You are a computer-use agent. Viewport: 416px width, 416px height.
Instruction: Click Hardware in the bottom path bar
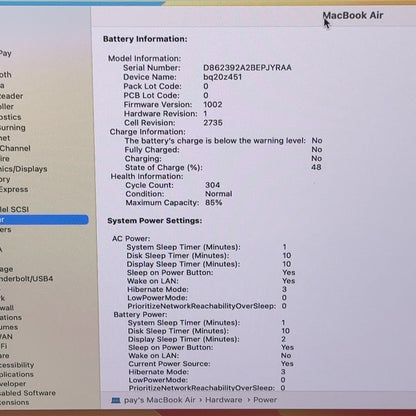[x=224, y=400]
